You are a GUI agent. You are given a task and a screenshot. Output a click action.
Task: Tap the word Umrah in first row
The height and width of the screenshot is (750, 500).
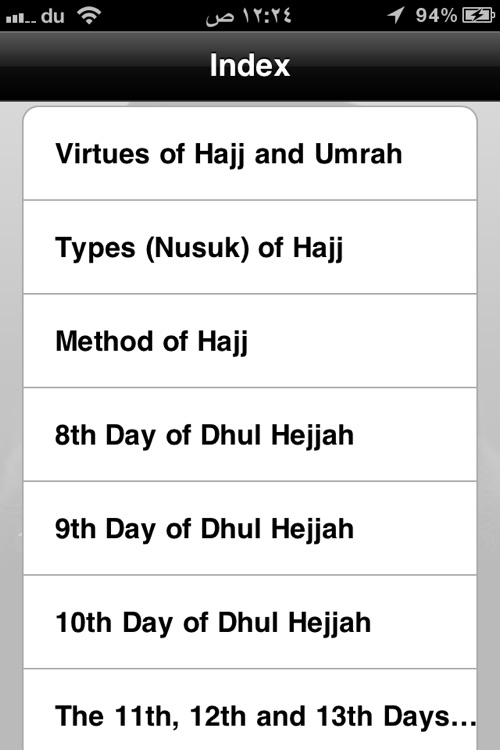click(358, 154)
